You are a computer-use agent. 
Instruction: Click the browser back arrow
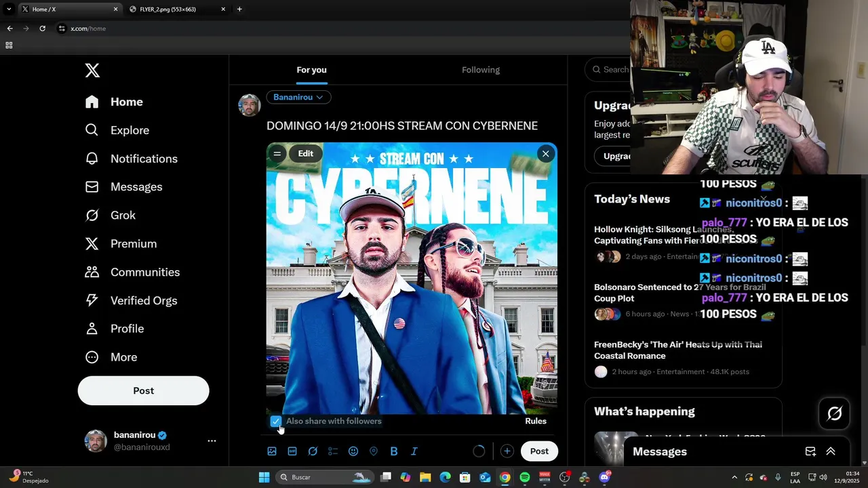[x=9, y=28]
